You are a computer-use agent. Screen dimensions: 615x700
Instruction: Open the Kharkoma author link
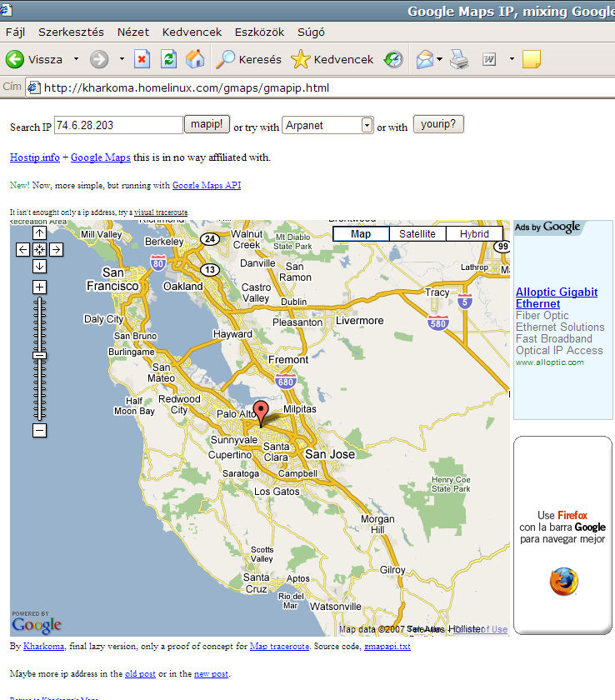[x=43, y=646]
